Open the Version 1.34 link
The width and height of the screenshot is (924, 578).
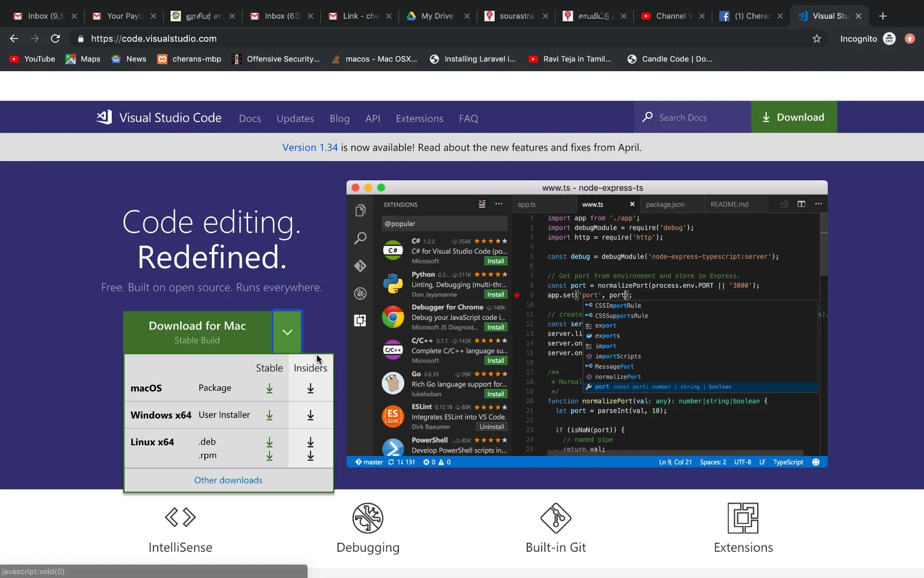(310, 147)
